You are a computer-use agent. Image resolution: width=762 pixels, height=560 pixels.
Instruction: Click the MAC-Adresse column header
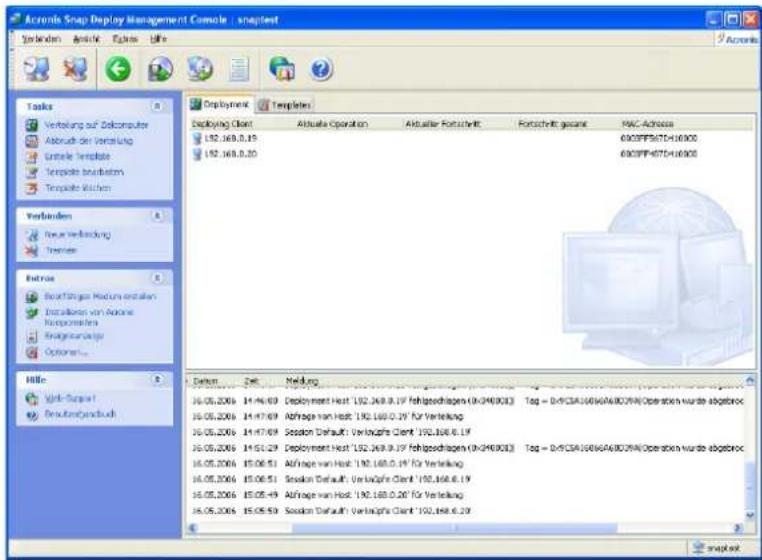(647, 124)
